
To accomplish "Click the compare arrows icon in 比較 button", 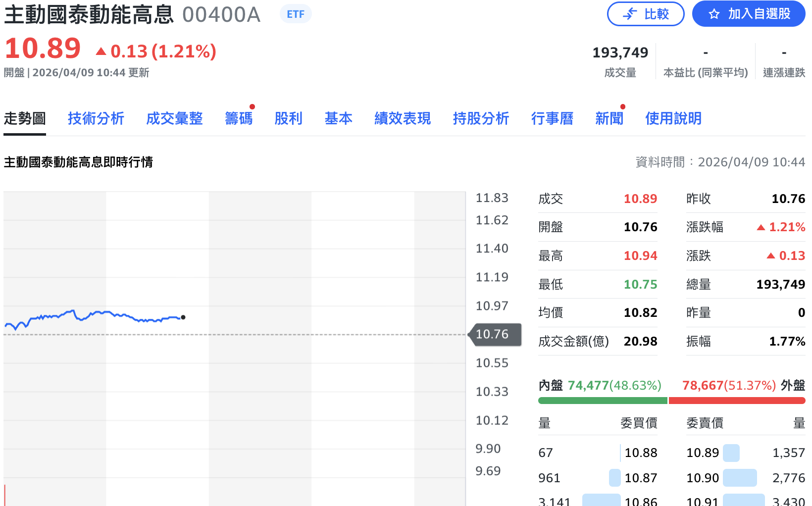I will pos(629,14).
